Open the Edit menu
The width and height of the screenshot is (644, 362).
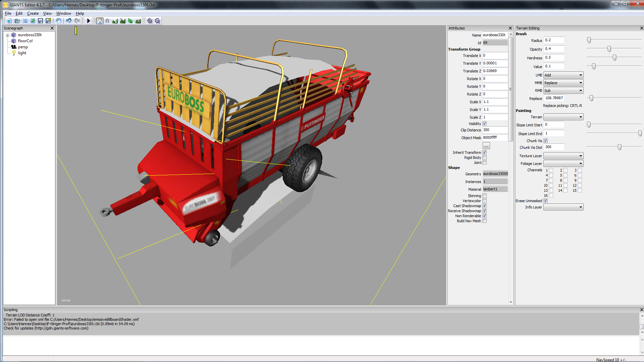[19, 13]
